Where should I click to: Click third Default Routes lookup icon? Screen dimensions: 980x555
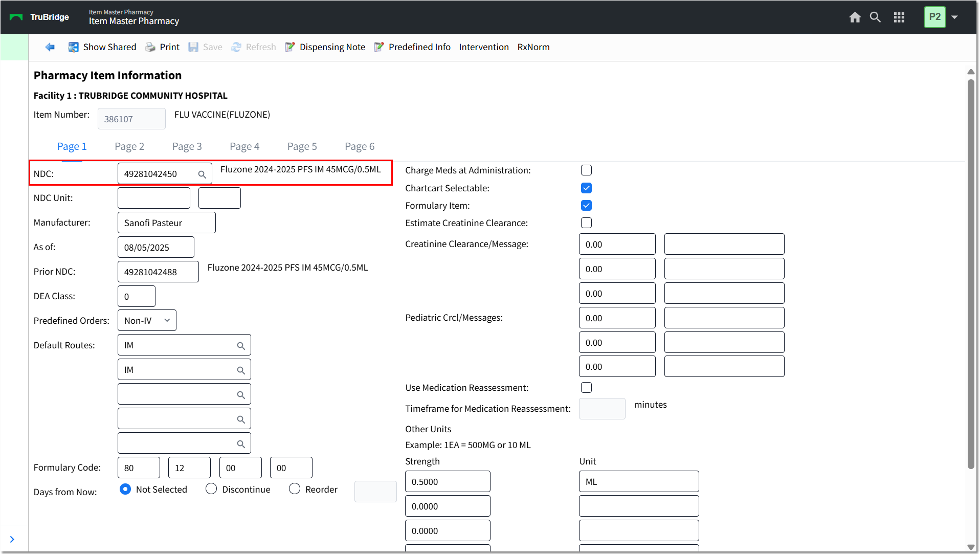click(x=241, y=395)
